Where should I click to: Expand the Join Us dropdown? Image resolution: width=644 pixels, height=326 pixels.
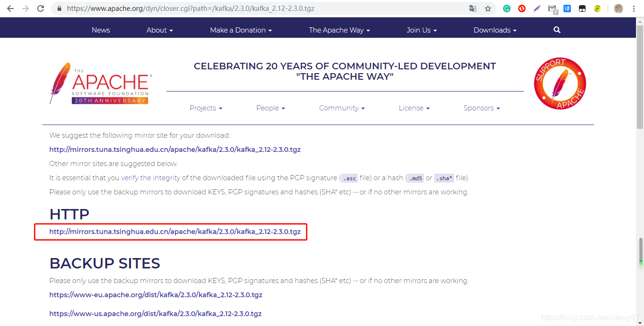(x=421, y=30)
